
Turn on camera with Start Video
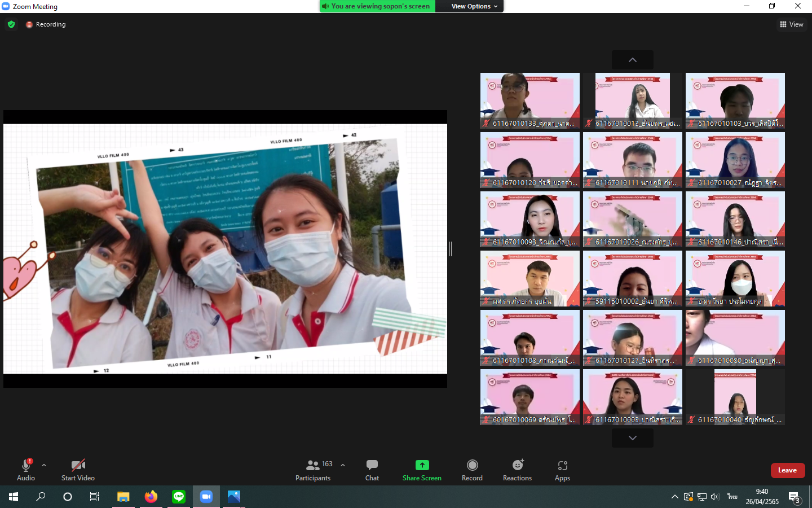(78, 470)
